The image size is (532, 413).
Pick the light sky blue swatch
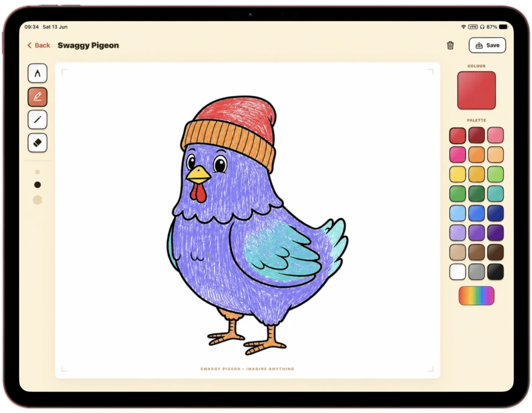coord(458,213)
